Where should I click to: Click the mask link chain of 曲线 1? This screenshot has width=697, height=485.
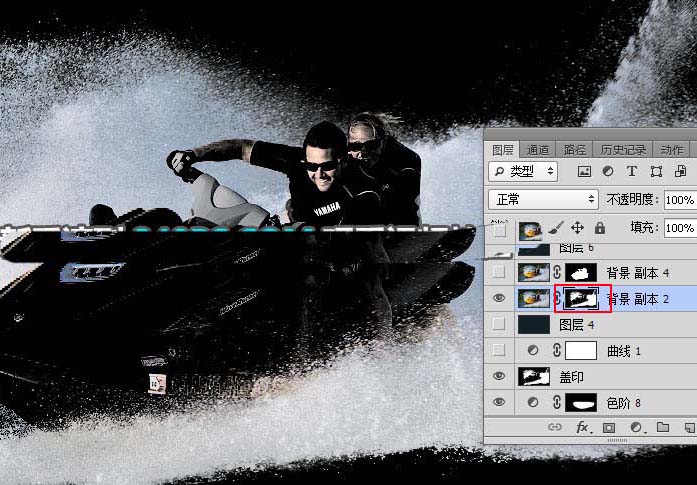point(557,351)
